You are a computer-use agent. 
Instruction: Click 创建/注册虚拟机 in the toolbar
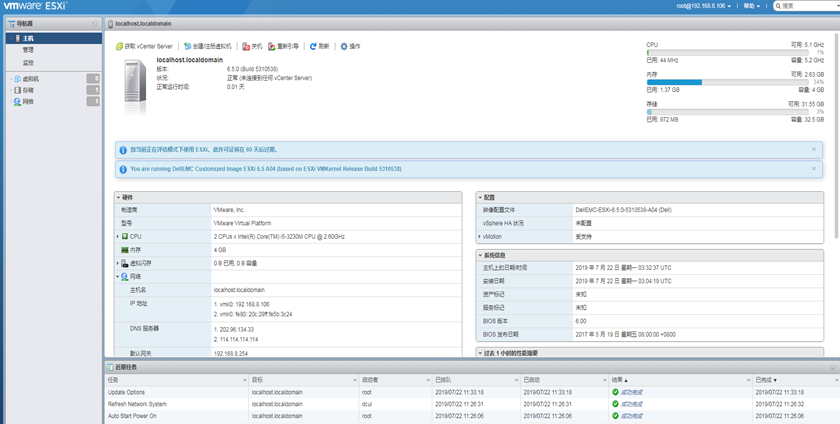[x=207, y=47]
